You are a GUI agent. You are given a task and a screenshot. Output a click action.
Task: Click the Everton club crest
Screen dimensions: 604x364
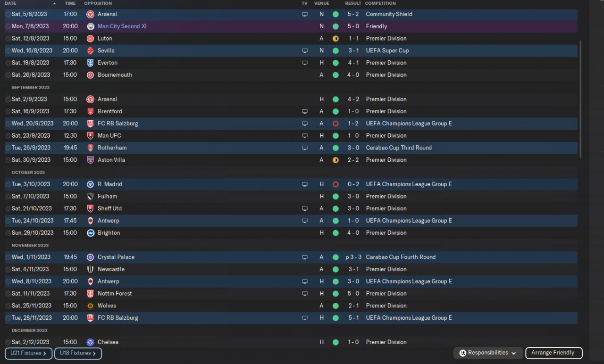91,63
